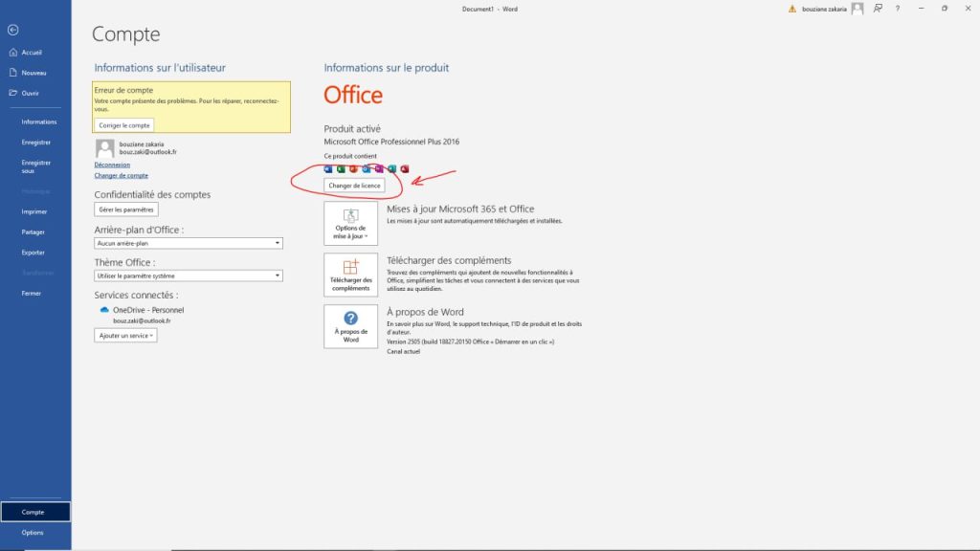
Task: Go back using the circled arrow icon
Action: pos(13,30)
